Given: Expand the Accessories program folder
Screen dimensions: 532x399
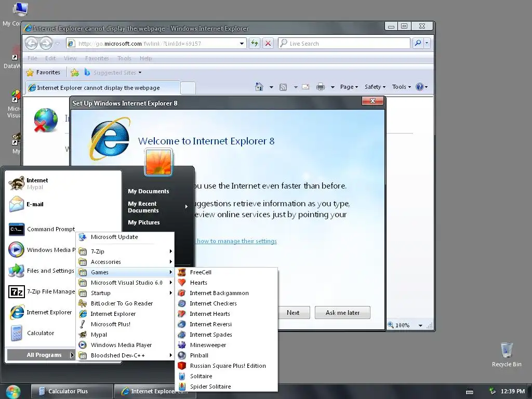Looking at the screenshot, I should click(x=125, y=262).
